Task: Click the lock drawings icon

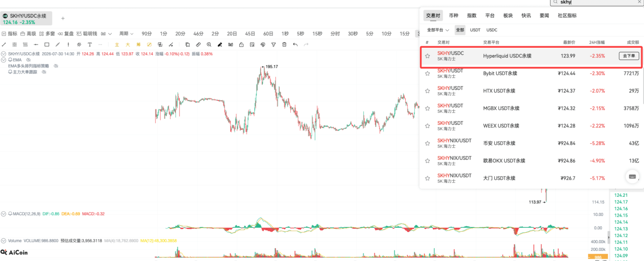Action: coord(241,45)
